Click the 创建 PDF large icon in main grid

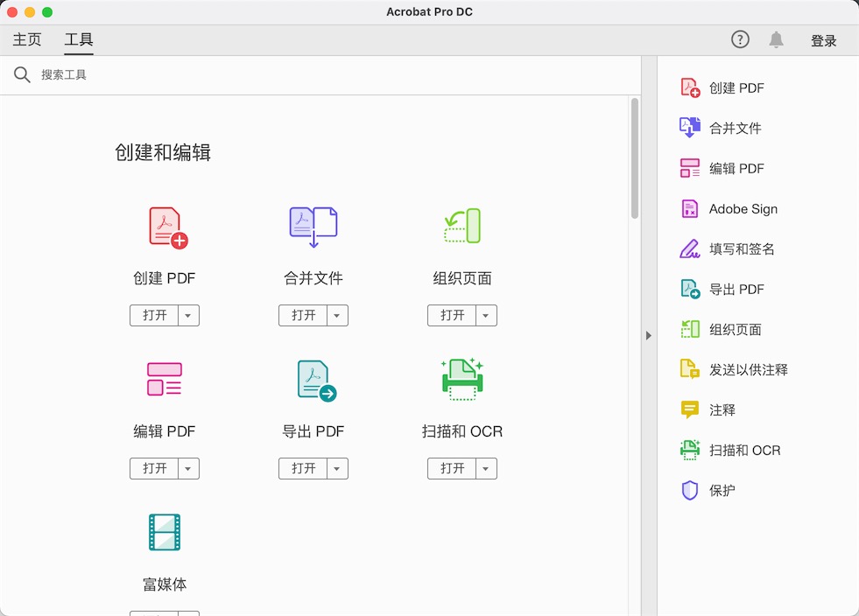tap(168, 227)
